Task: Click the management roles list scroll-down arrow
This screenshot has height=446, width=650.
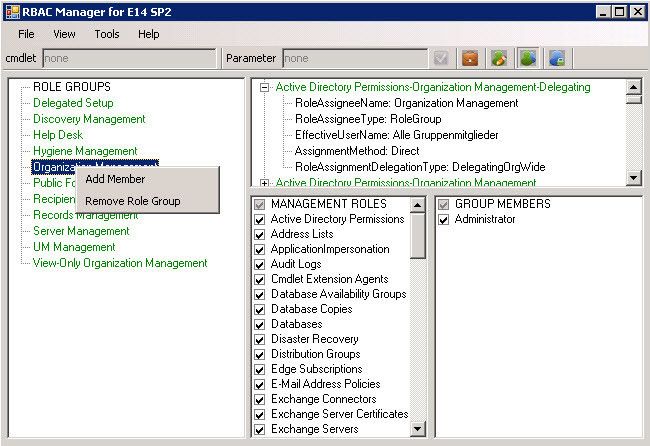Action: pos(417,429)
